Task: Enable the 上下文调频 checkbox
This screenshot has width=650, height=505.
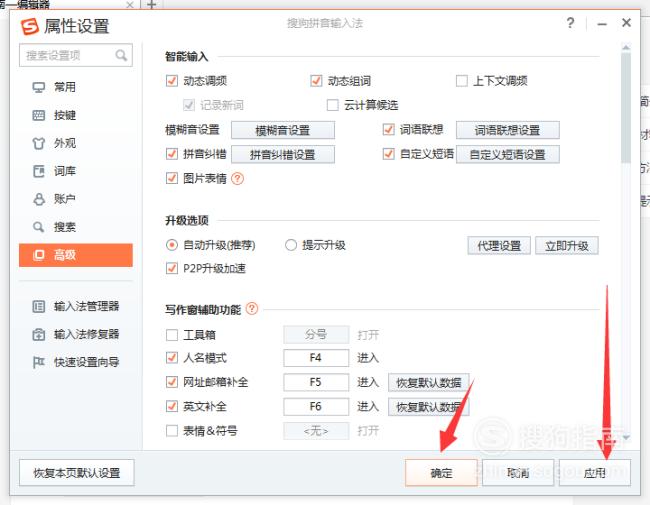Action: click(x=461, y=80)
